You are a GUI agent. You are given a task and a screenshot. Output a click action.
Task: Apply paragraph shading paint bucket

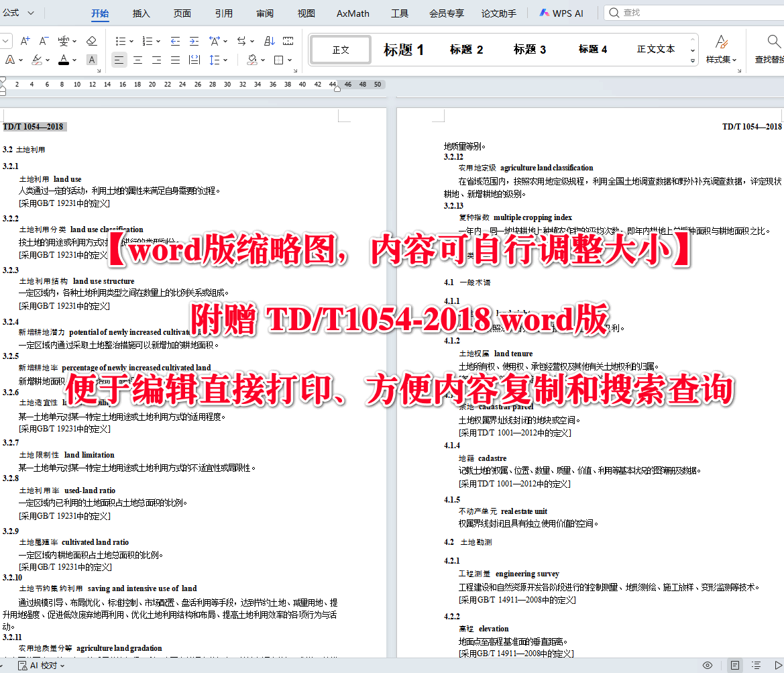252,60
